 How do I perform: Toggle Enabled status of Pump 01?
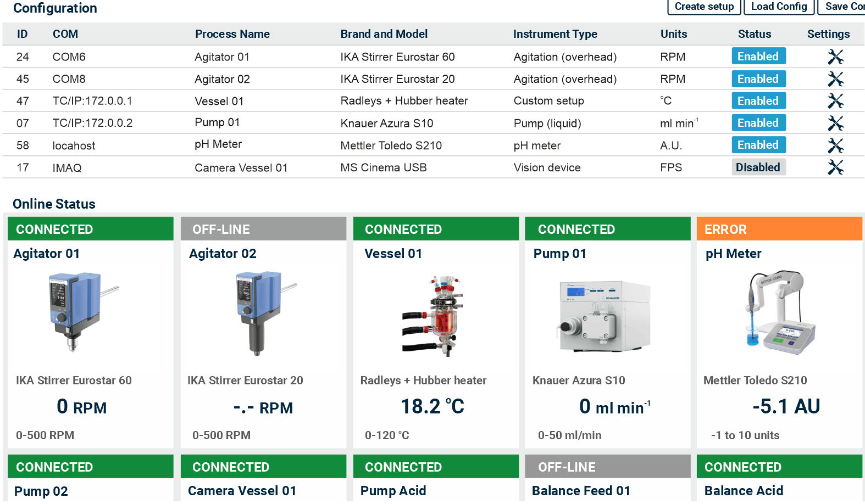tap(758, 123)
